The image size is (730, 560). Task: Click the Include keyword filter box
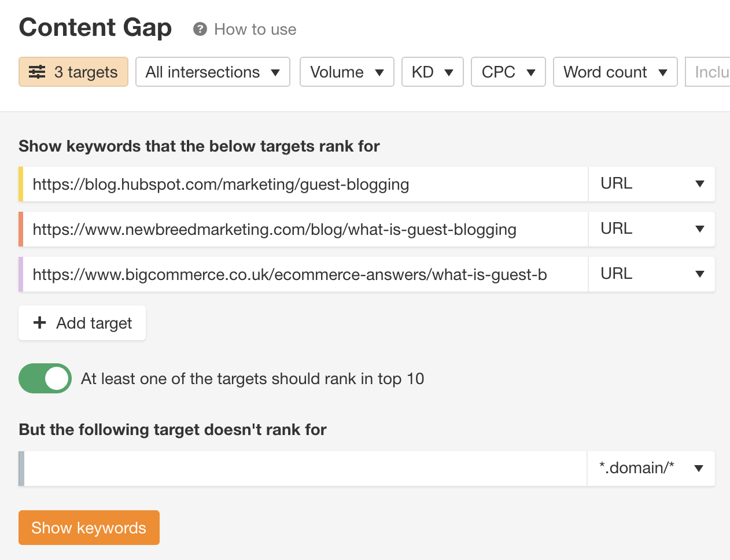coord(709,72)
